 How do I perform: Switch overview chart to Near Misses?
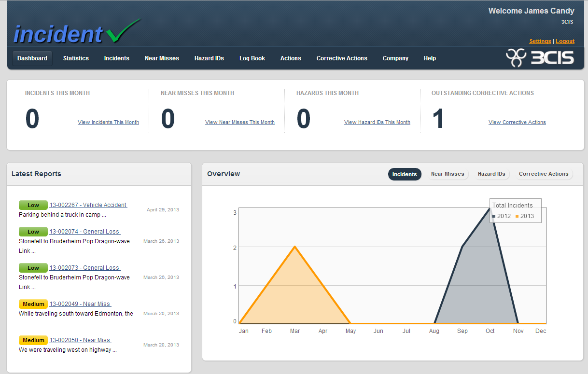(x=447, y=174)
